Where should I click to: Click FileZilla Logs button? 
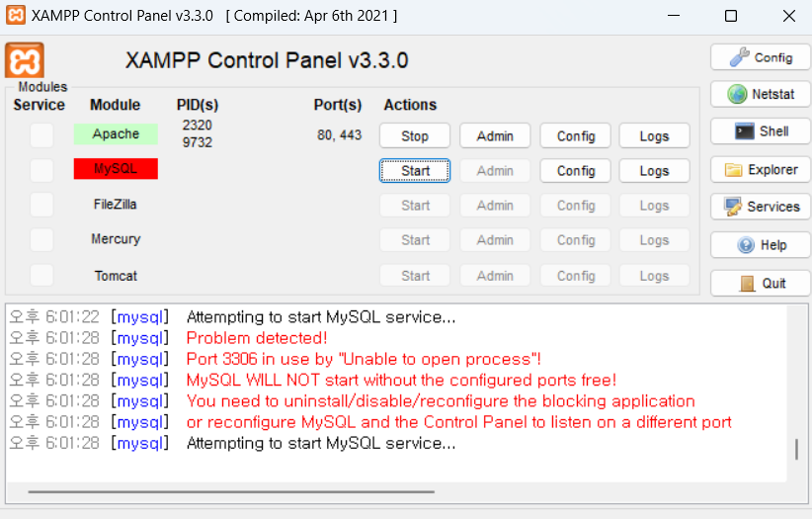pyautogui.click(x=655, y=206)
